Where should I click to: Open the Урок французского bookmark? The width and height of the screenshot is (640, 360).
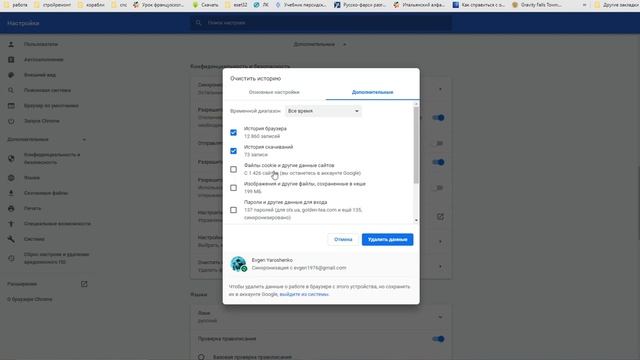(158, 5)
